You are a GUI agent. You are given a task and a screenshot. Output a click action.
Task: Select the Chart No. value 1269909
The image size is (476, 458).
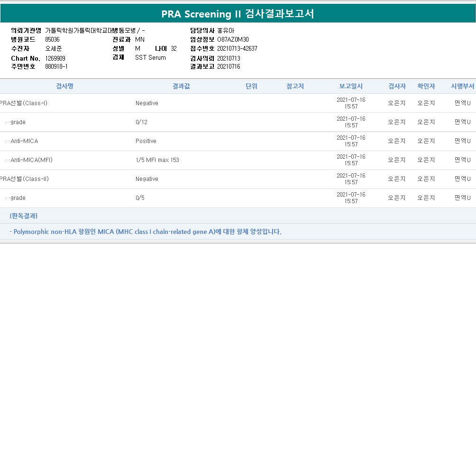tap(55, 58)
